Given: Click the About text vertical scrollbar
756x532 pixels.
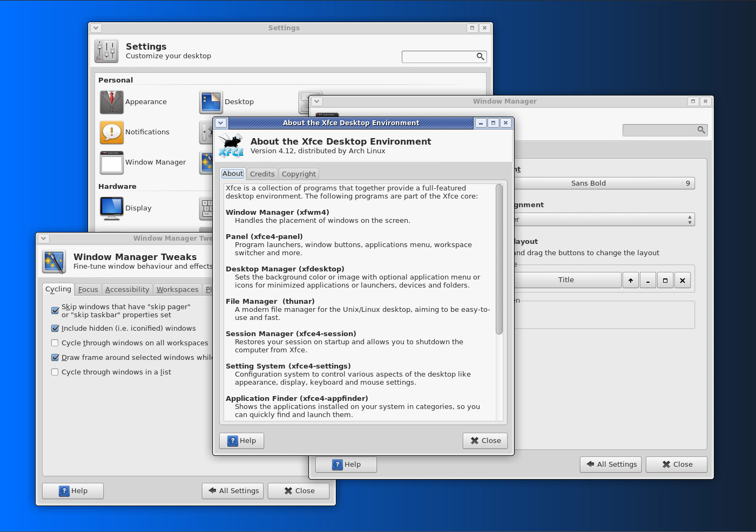Looking at the screenshot, I should tap(499, 259).
